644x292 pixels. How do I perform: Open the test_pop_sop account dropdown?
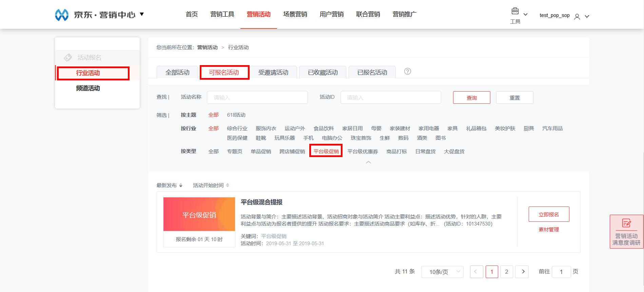pos(587,17)
